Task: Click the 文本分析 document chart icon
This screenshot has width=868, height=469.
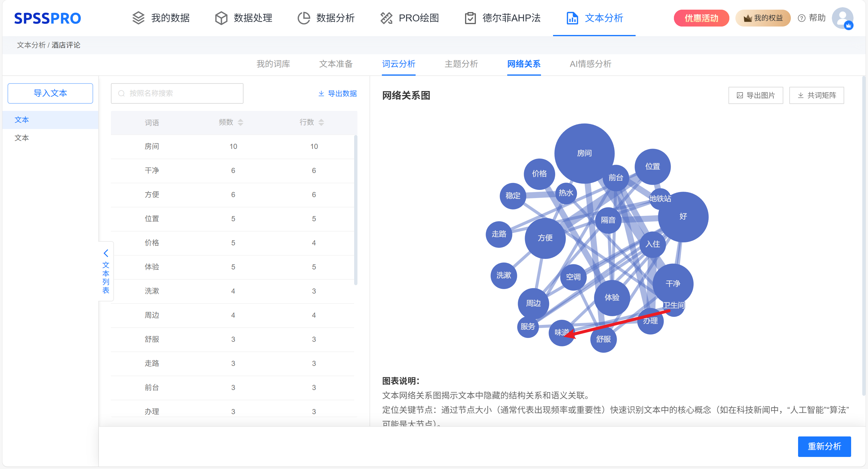Action: (572, 18)
